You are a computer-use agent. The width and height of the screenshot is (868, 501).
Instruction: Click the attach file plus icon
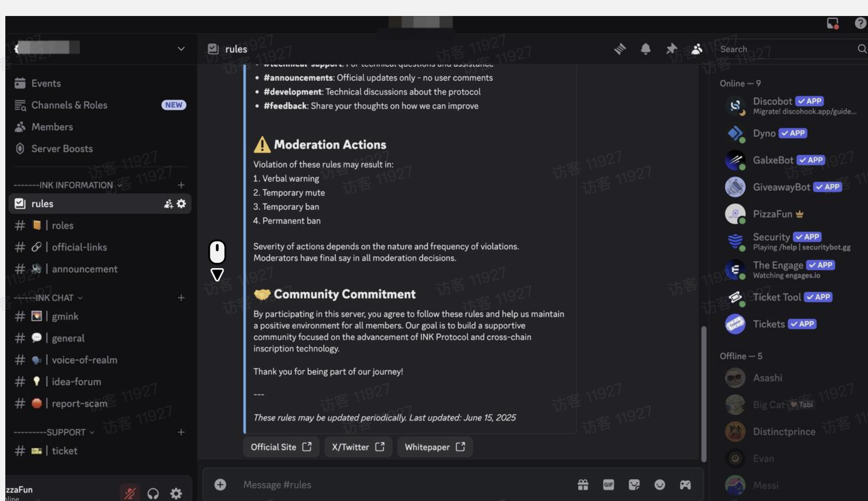(220, 485)
